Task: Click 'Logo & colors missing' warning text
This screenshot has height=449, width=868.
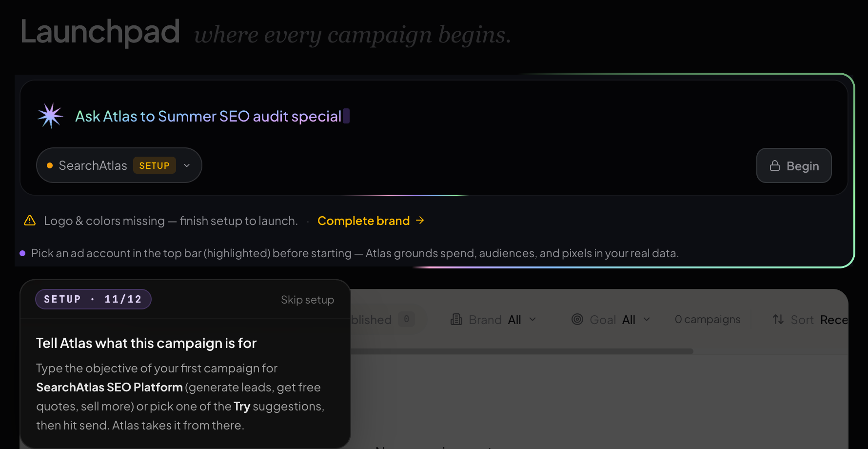Action: (x=171, y=221)
